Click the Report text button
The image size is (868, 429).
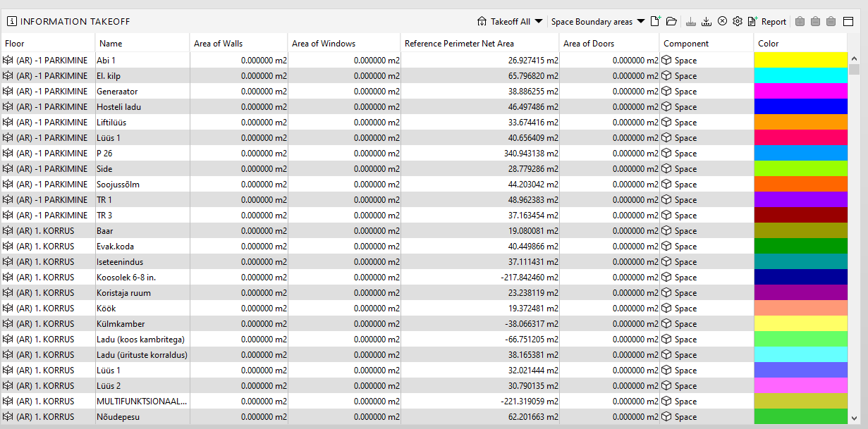(774, 22)
